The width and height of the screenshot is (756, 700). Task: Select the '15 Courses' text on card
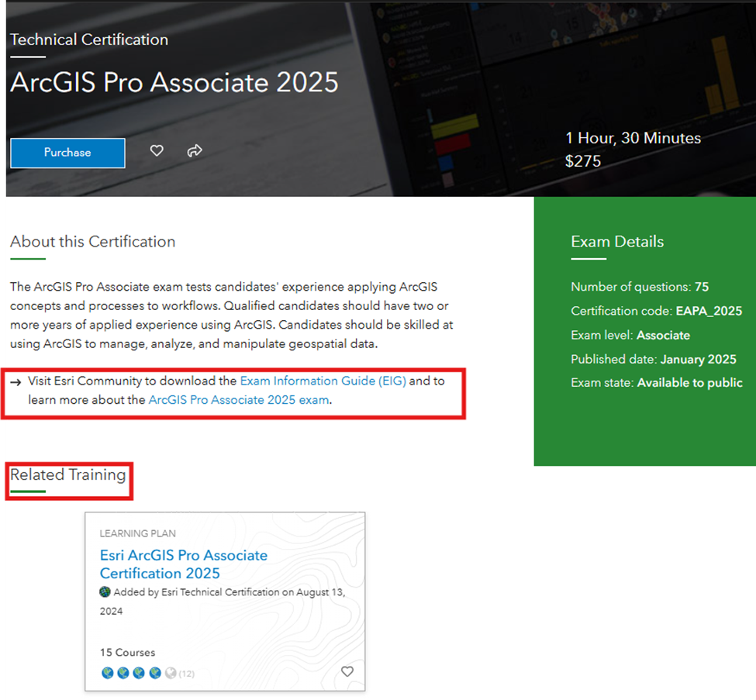[x=127, y=652]
